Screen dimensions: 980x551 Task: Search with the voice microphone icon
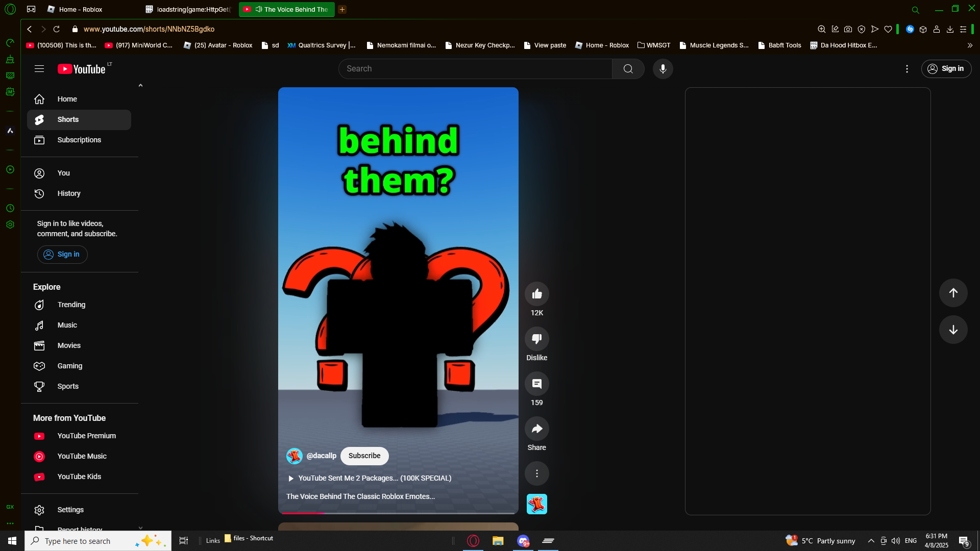(x=663, y=69)
